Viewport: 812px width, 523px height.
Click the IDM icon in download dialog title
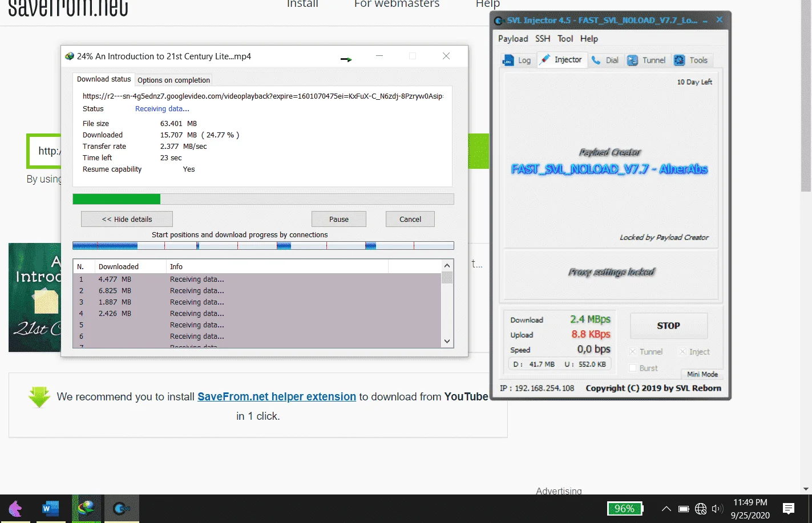tap(70, 56)
